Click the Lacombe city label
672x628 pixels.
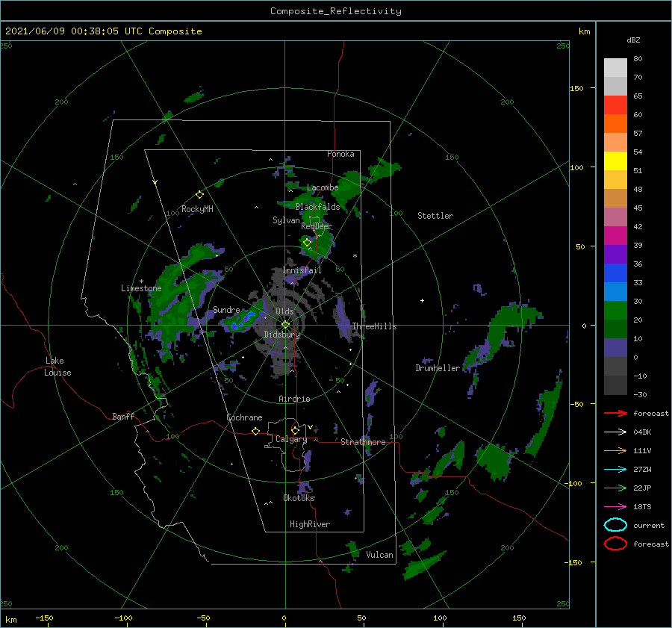point(323,187)
